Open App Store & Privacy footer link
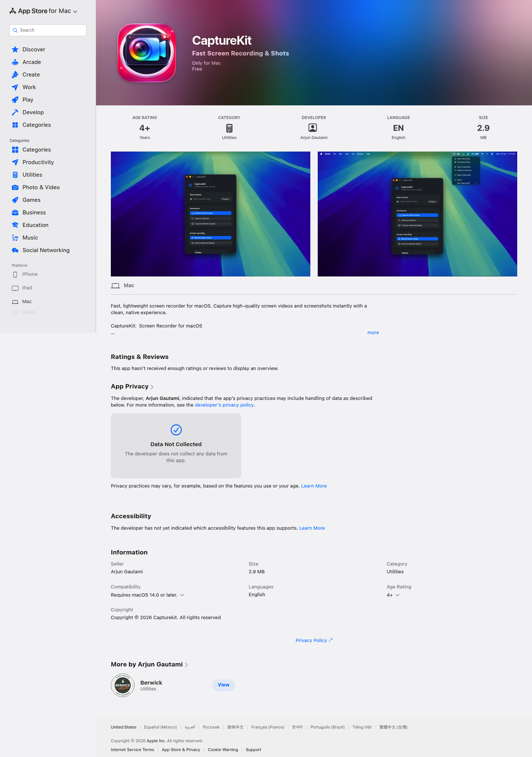 [x=181, y=750]
